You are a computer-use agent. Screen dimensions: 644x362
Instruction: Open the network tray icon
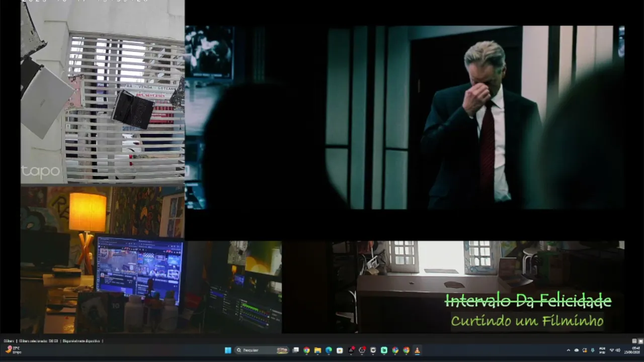pos(612,350)
